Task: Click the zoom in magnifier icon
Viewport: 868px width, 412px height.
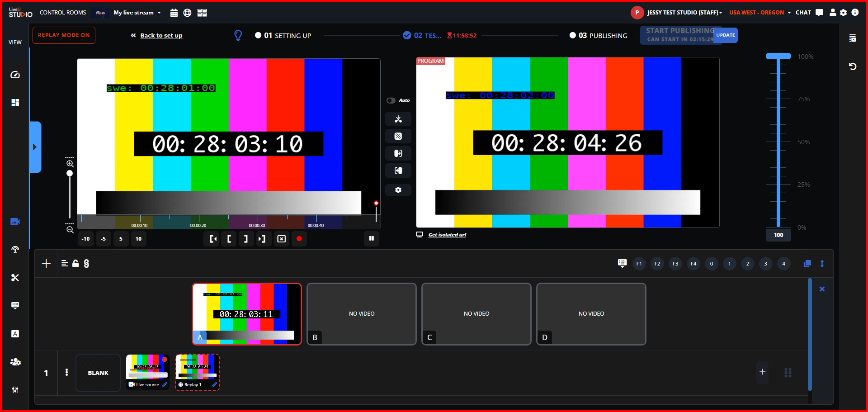Action: (70, 164)
